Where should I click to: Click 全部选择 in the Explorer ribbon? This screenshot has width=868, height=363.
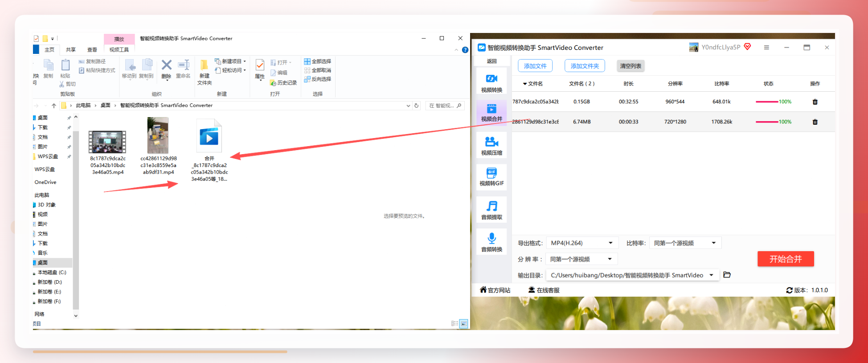click(318, 61)
